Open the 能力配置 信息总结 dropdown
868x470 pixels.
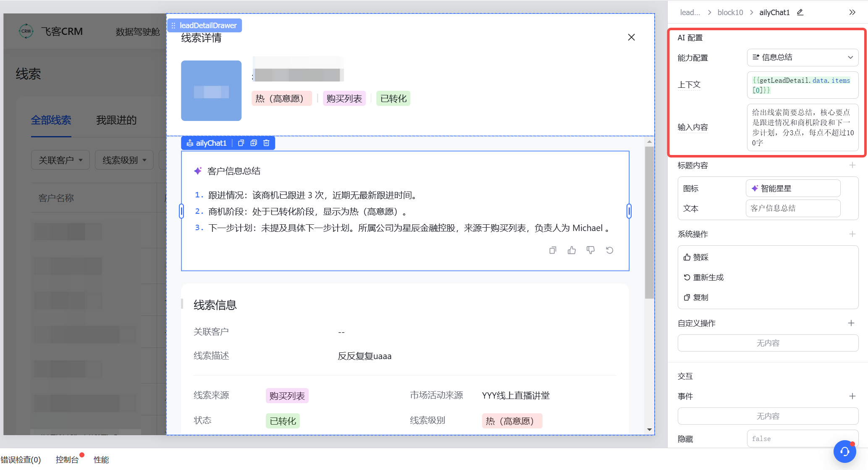coord(802,58)
